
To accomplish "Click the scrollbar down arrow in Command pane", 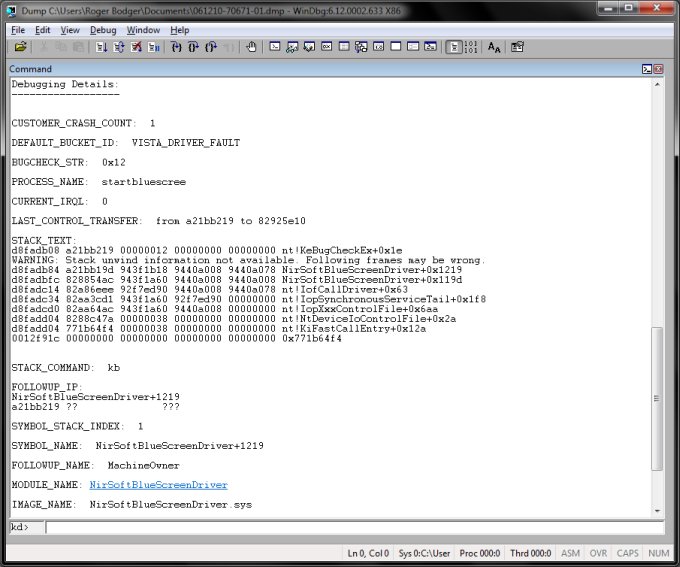I will 657,511.
